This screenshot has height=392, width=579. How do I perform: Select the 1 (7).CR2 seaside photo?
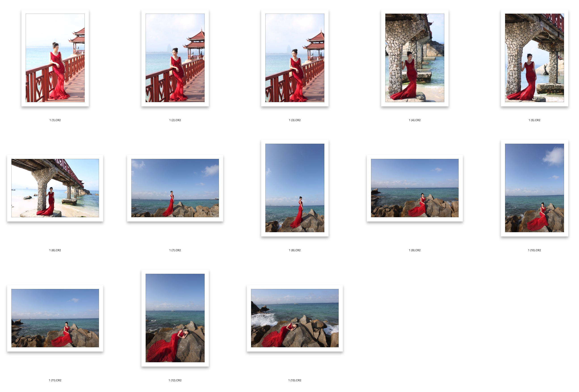[x=175, y=188]
